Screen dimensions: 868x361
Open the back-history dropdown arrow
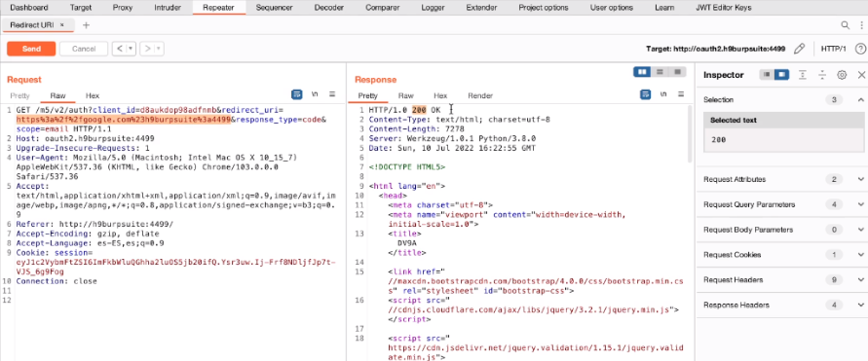[132, 49]
